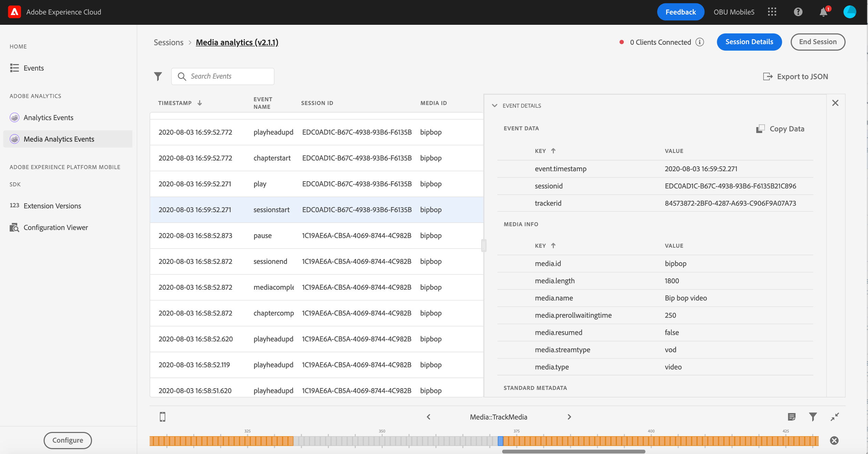Click the media.streamtype row

click(655, 350)
